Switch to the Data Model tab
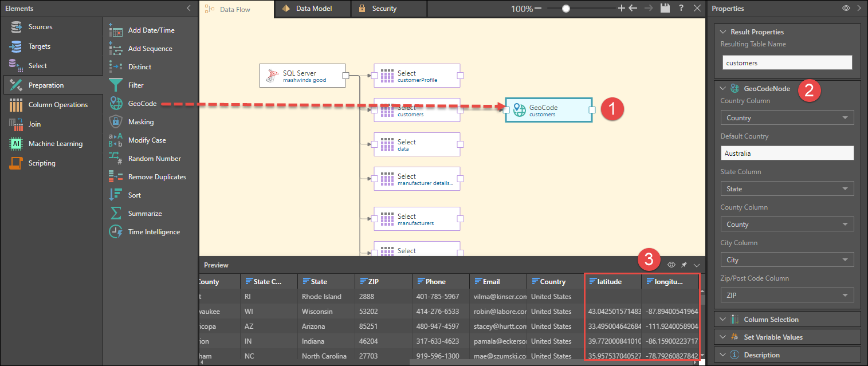The image size is (868, 366). pyautogui.click(x=313, y=9)
